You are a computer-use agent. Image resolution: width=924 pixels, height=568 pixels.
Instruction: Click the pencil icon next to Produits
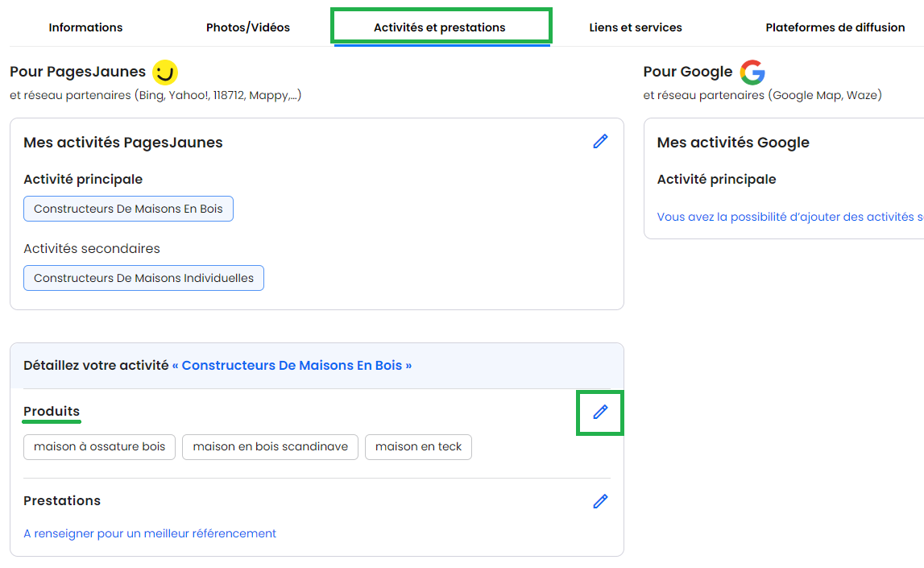pyautogui.click(x=600, y=412)
